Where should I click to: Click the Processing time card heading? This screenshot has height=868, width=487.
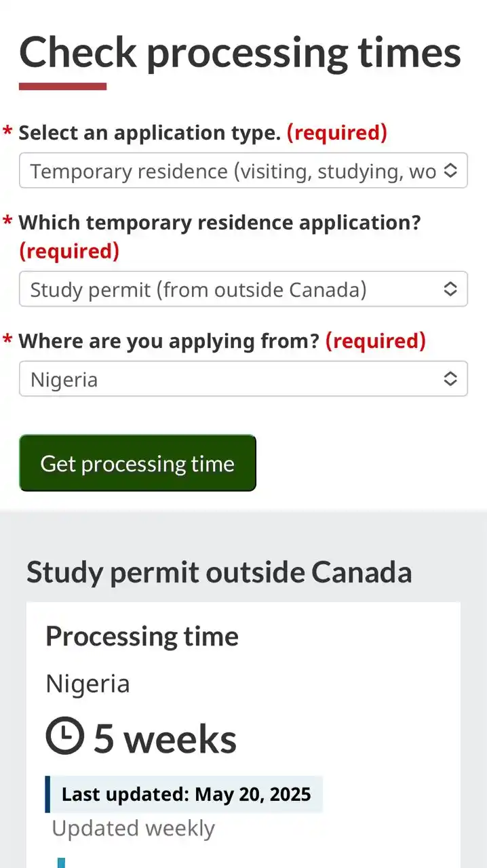click(x=142, y=636)
